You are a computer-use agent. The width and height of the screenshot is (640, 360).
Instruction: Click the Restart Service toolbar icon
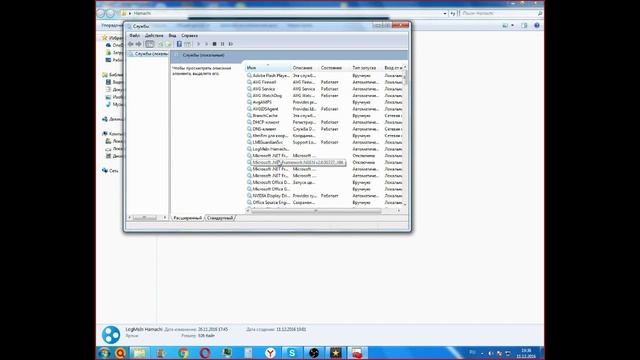[231, 44]
